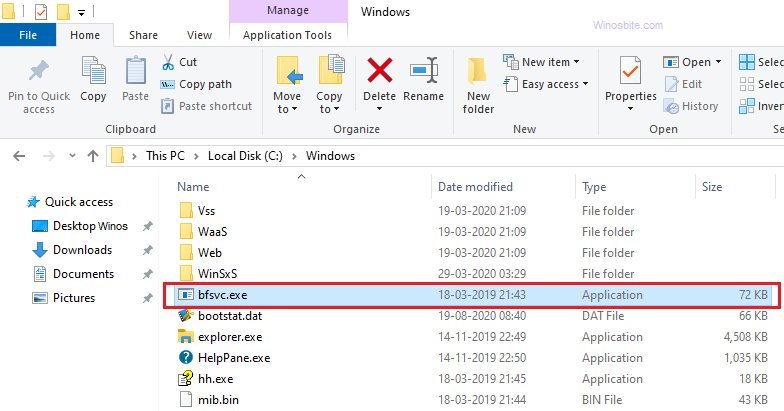Click Windows breadcrumb in address bar

[x=330, y=156]
